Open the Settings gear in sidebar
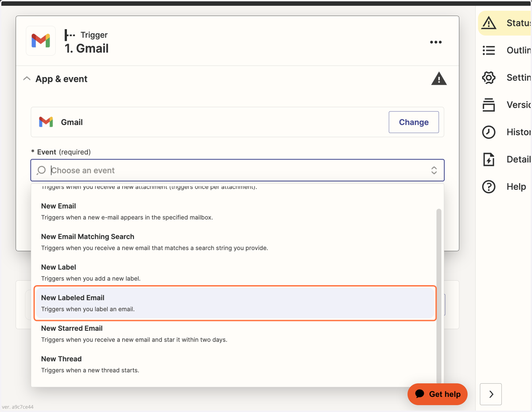 click(x=489, y=78)
